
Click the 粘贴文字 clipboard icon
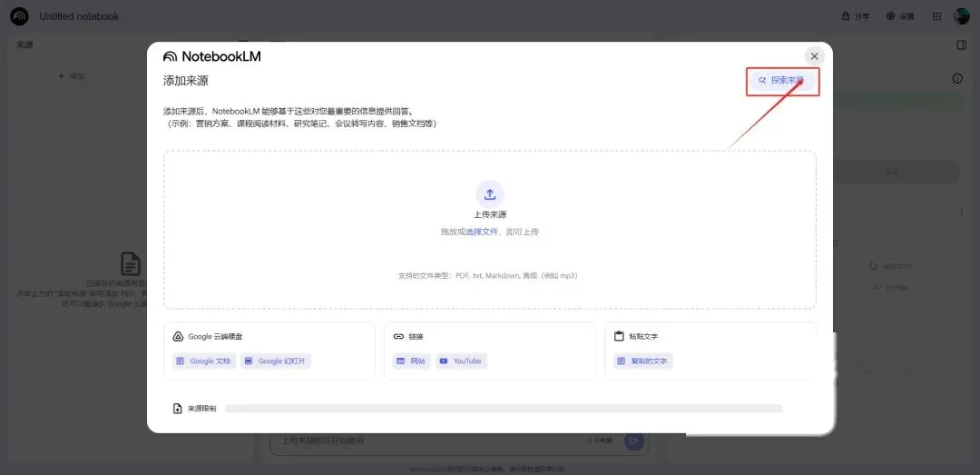[x=620, y=336]
